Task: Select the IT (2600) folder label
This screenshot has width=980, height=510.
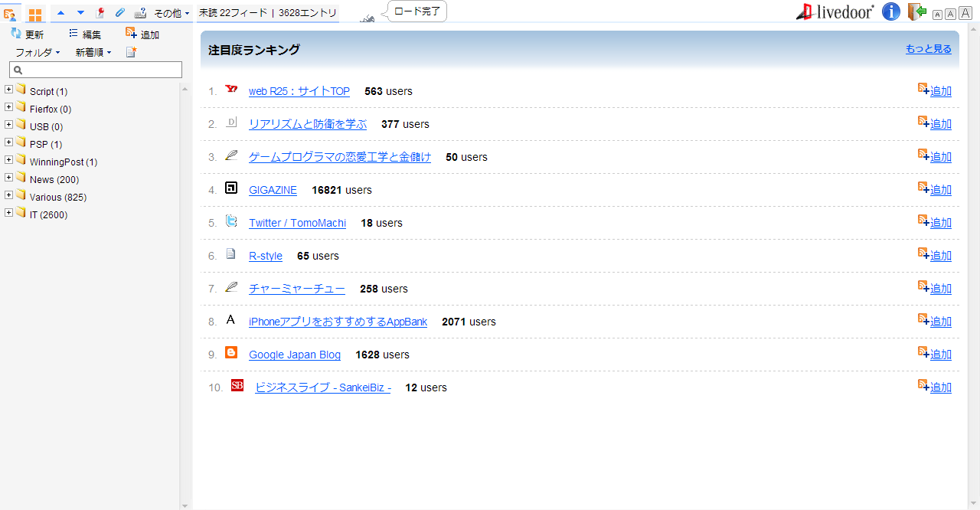Action: click(48, 215)
